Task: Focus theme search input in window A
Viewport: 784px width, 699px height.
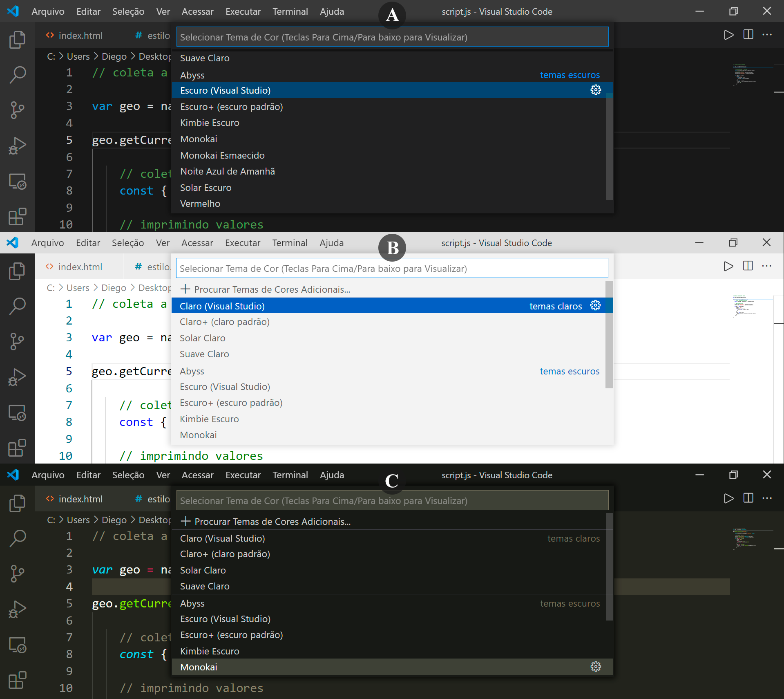Action: (x=392, y=37)
